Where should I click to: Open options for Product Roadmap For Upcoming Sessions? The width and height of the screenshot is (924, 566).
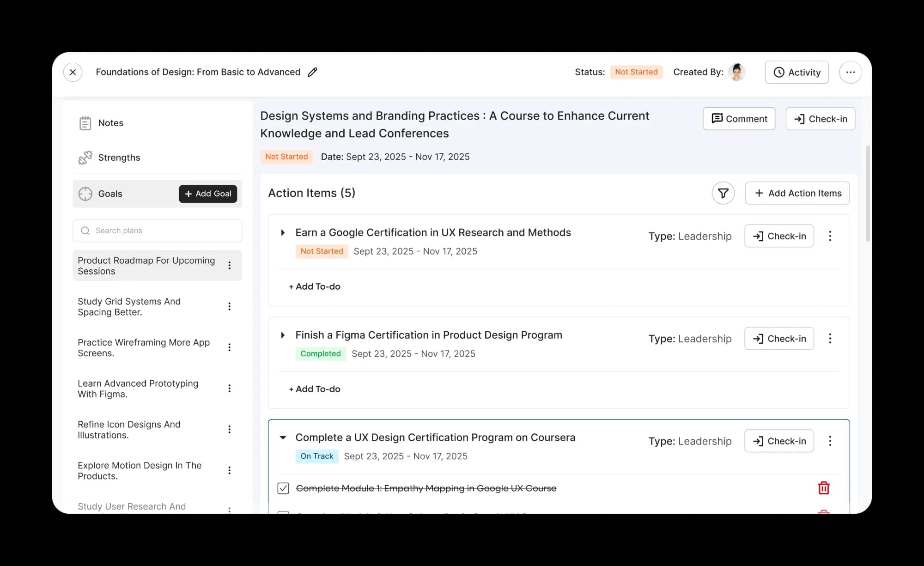[230, 265]
